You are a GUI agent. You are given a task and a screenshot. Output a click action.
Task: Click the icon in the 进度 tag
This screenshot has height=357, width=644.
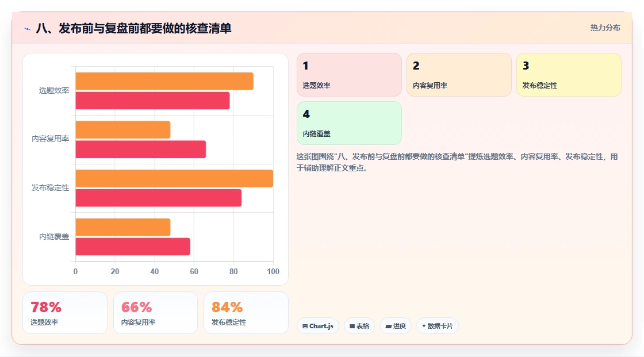[x=388, y=326]
